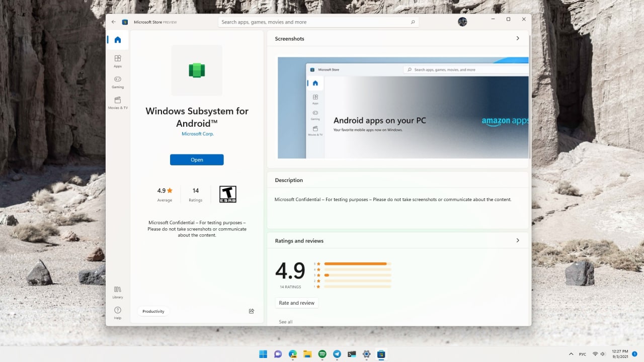This screenshot has height=362, width=644.
Task: Open Terminal from the taskbar
Action: [352, 354]
